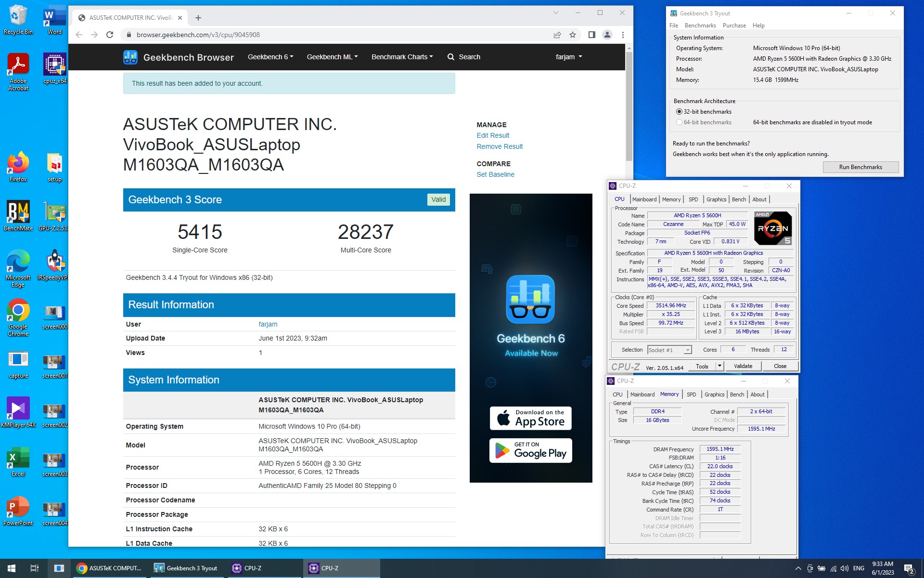Expand Geekbench ML navigation dropdown

click(333, 57)
